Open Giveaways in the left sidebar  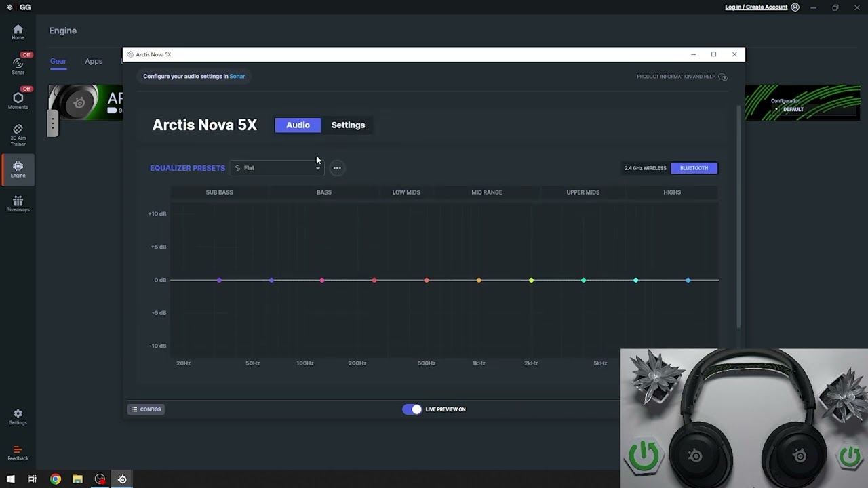point(18,204)
